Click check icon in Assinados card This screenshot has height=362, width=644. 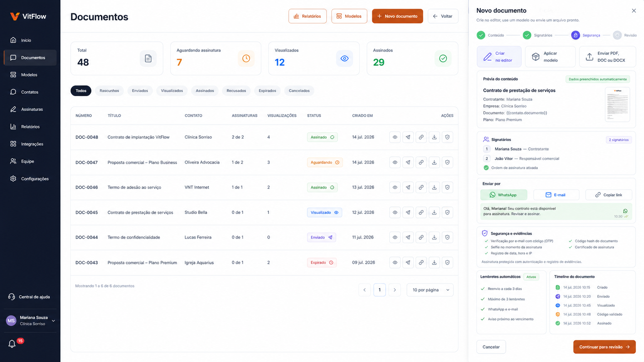[x=443, y=58]
